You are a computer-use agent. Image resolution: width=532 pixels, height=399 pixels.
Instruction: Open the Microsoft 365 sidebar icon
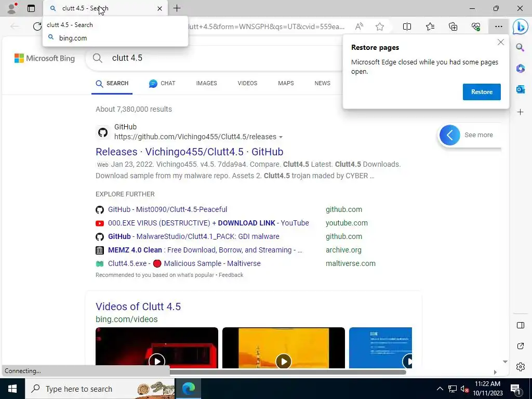(x=520, y=68)
